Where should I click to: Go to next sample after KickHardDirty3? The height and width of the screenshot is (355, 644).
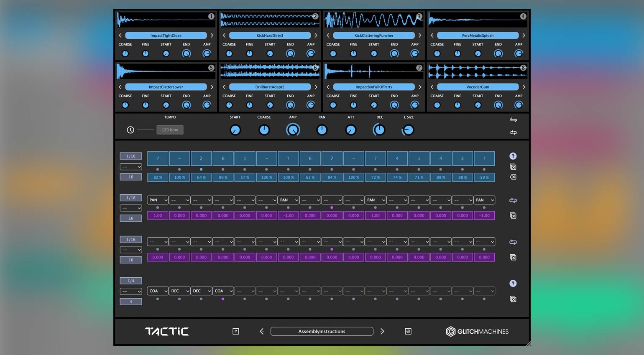(316, 35)
